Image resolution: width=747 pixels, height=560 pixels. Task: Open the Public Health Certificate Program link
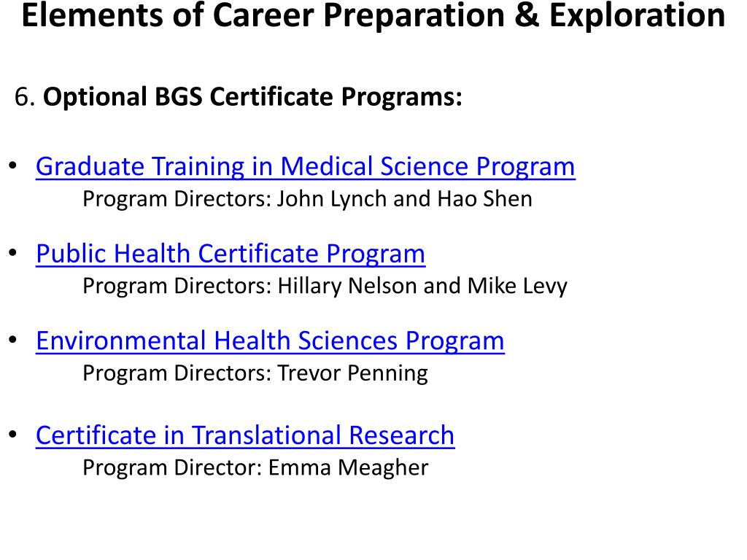[x=231, y=254]
